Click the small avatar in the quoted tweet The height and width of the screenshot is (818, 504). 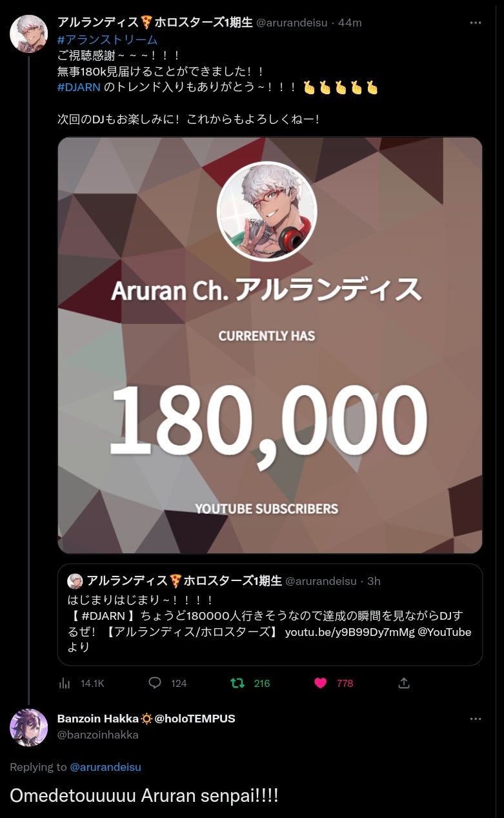[x=75, y=581]
